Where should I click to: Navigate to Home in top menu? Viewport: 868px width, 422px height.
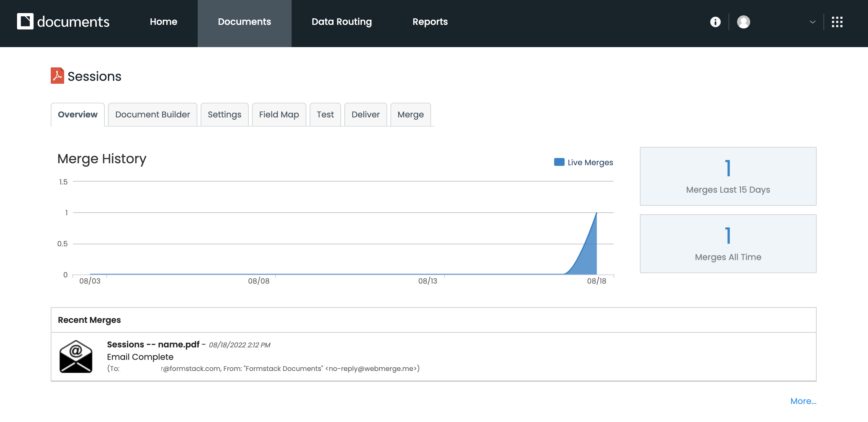click(163, 22)
